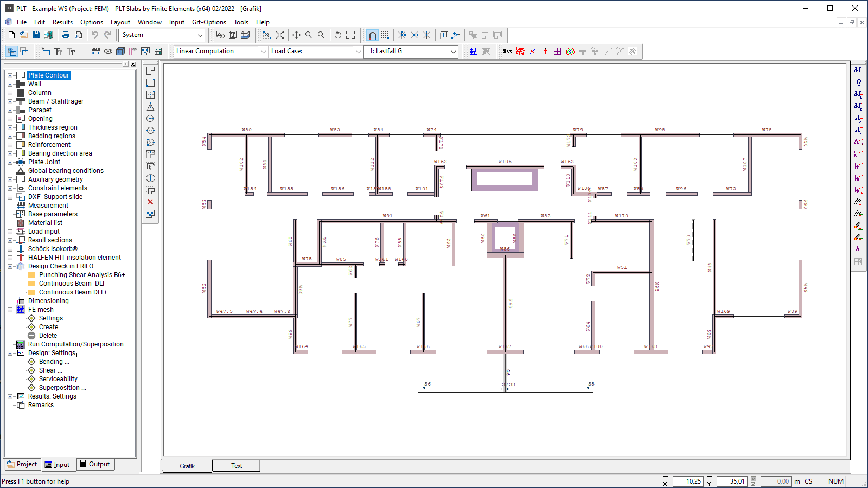
Task: Click the blue FE mesh grid icon
Action: (x=474, y=51)
